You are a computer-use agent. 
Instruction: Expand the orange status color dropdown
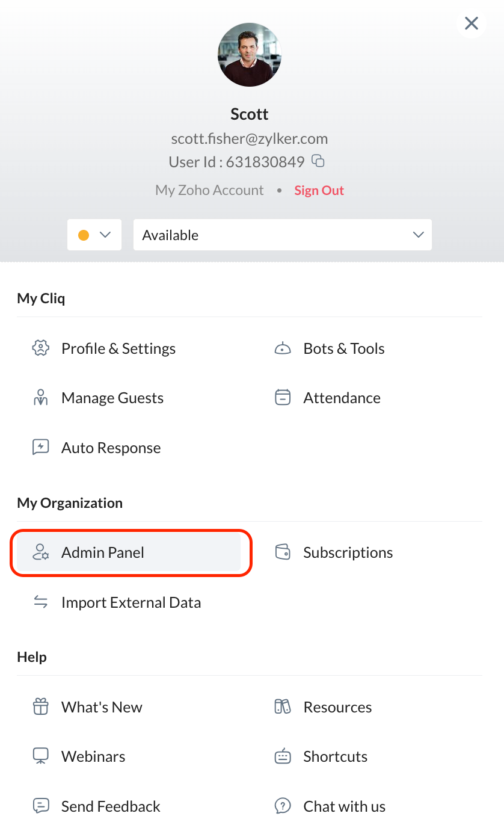pyautogui.click(x=94, y=235)
